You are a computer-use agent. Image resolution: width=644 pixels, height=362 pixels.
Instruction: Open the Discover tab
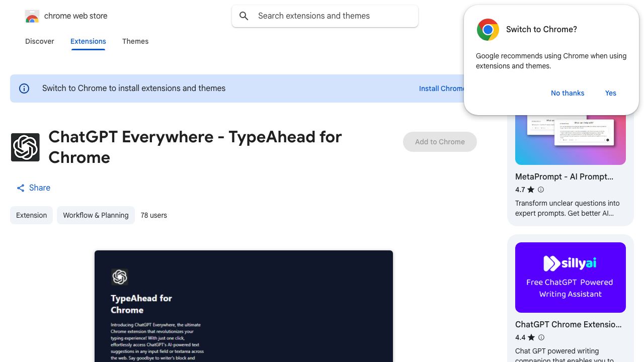(40, 41)
